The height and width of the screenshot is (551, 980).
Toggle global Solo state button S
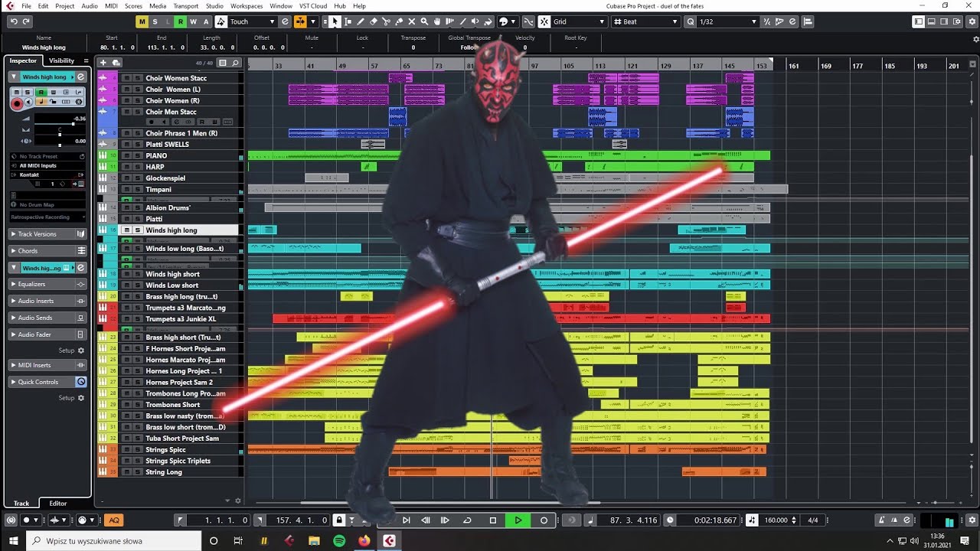(155, 21)
